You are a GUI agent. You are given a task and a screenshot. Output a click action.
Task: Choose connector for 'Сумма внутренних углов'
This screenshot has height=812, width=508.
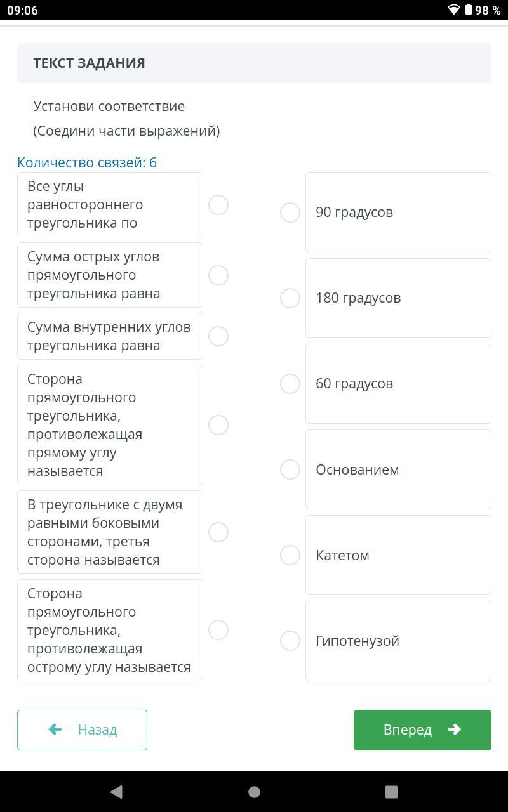coord(218,336)
